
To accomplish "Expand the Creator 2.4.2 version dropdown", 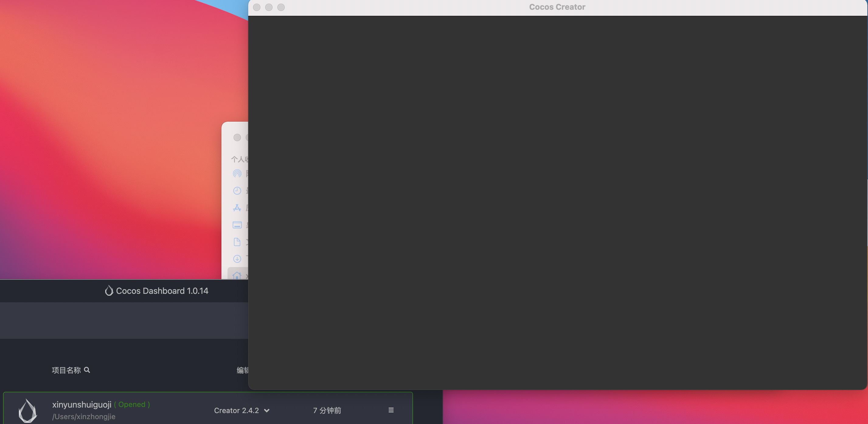I will tap(237, 411).
